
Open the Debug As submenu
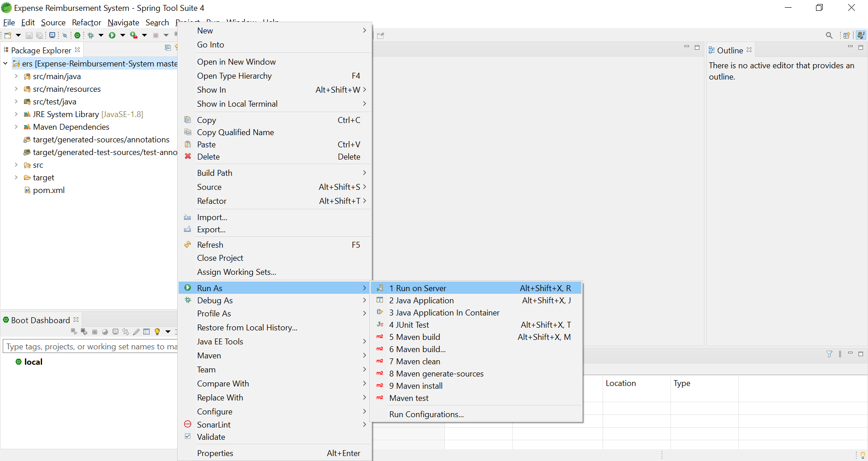point(275,300)
